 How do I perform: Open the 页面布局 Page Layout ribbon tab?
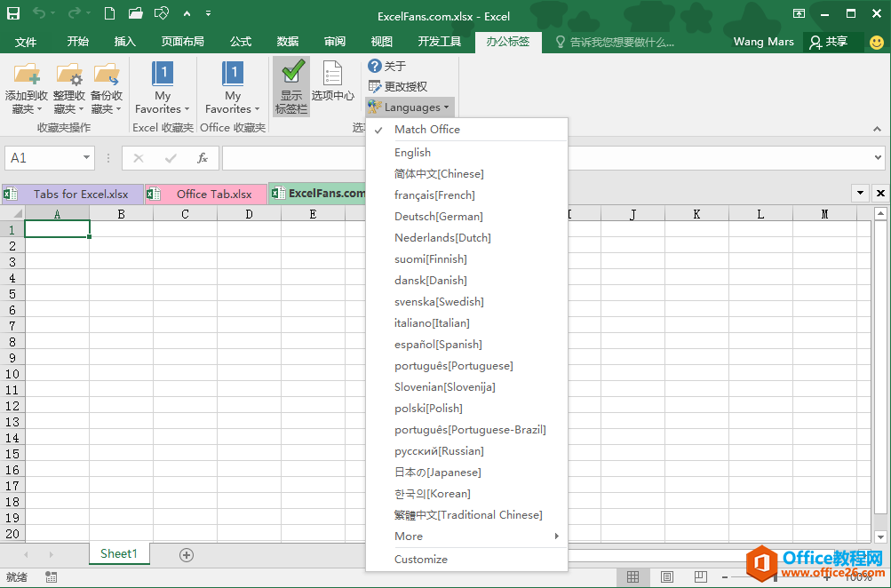click(x=182, y=42)
